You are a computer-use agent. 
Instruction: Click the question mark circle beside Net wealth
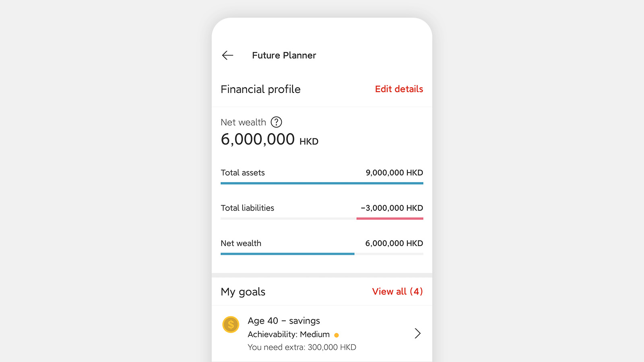276,122
